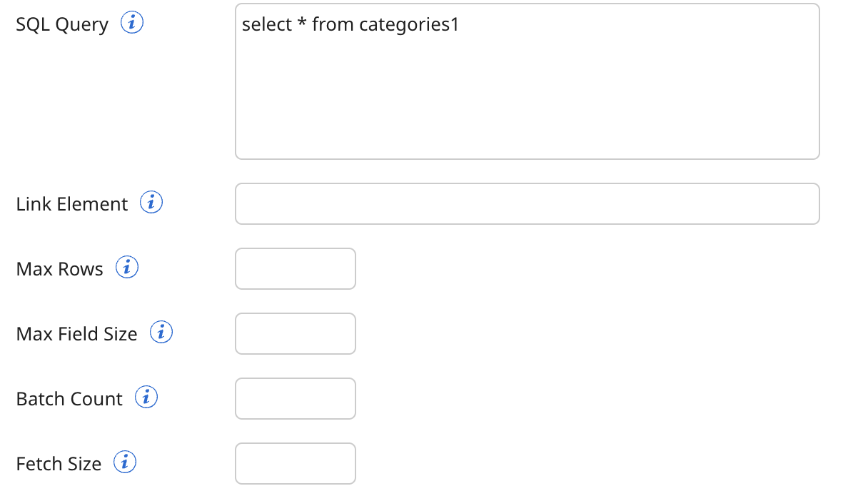
Task: Click the Fetch Size info icon
Action: (x=125, y=462)
